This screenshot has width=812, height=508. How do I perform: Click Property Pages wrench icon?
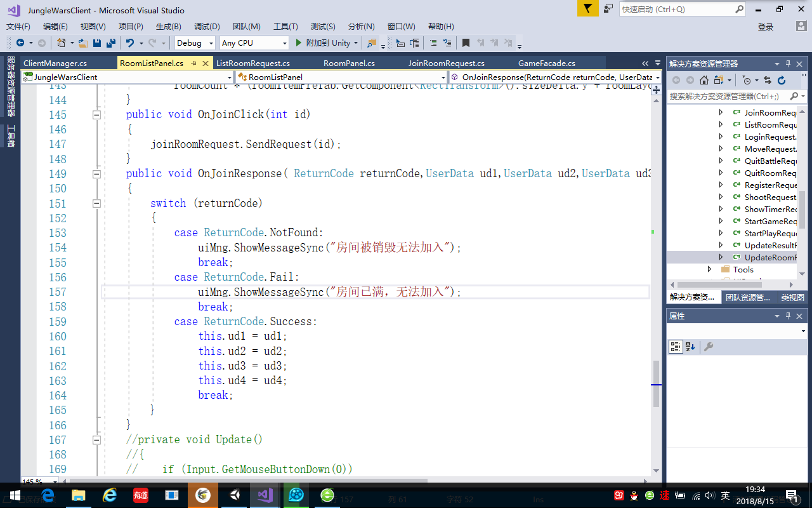tap(709, 347)
